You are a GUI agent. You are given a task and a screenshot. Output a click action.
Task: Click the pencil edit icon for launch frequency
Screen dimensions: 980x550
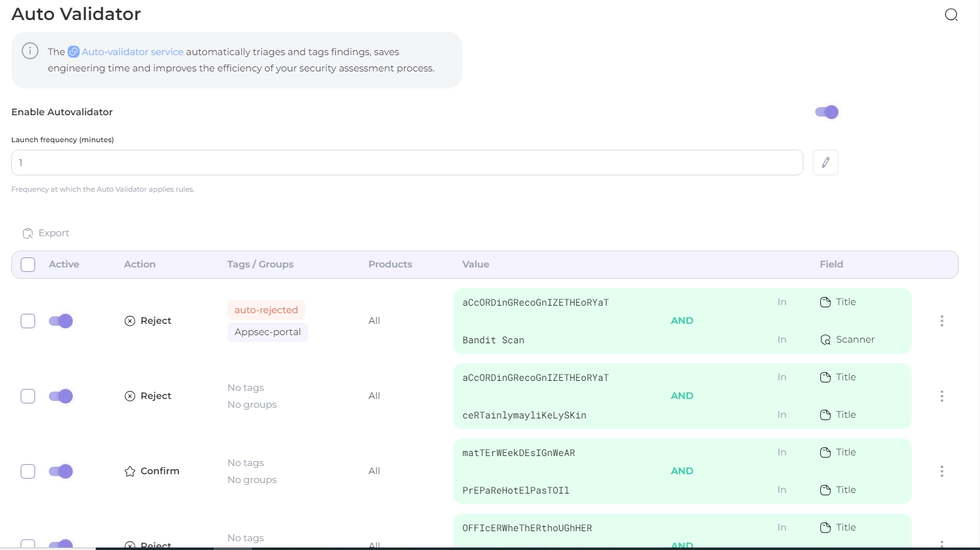pyautogui.click(x=825, y=163)
